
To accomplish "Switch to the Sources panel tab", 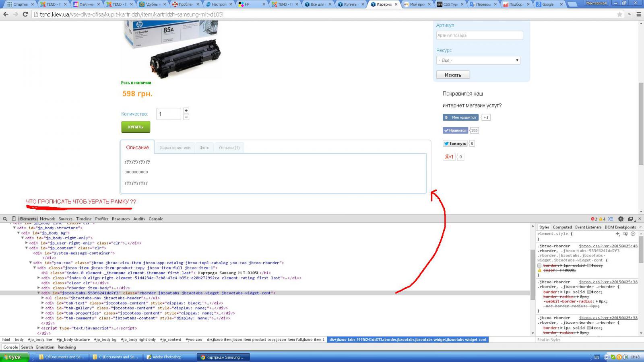I will coord(66,219).
